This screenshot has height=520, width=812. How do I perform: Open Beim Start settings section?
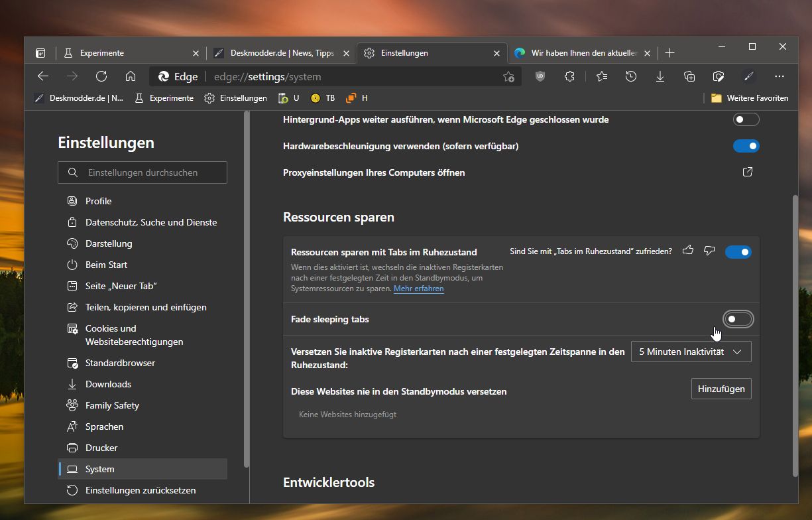pos(143,265)
